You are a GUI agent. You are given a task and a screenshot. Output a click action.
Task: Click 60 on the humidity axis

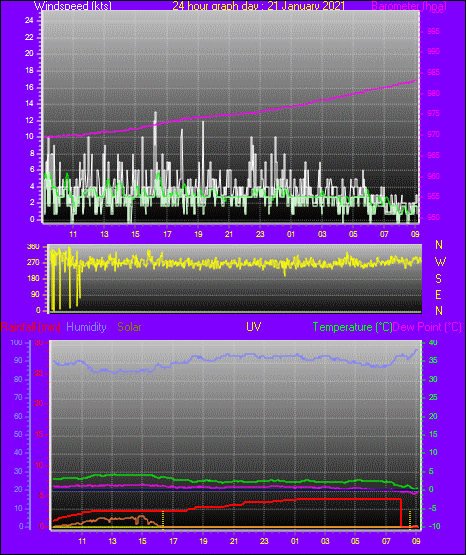pos(18,416)
